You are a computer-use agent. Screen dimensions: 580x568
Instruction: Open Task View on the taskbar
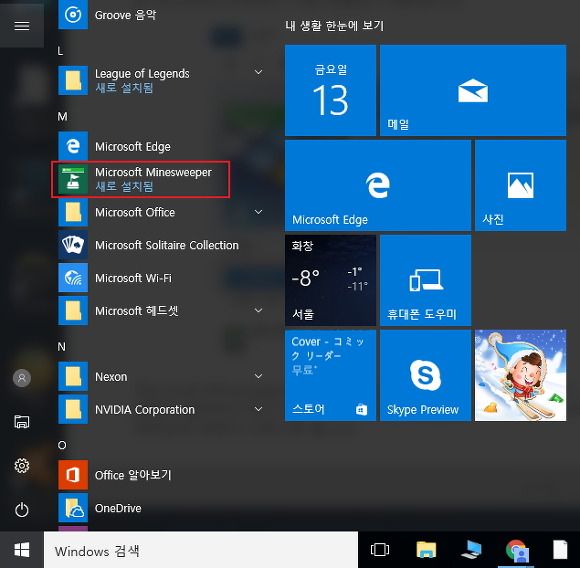point(380,550)
